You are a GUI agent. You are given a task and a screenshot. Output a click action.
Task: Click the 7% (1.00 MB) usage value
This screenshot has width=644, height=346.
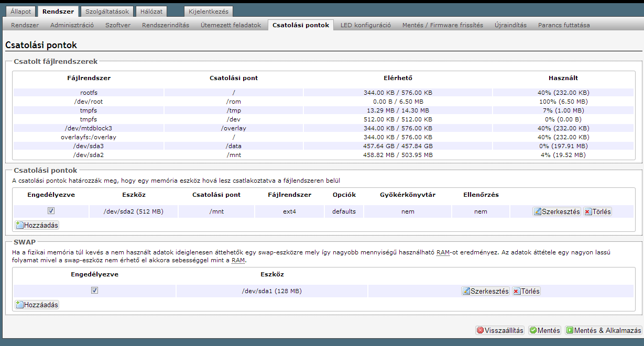coord(563,110)
